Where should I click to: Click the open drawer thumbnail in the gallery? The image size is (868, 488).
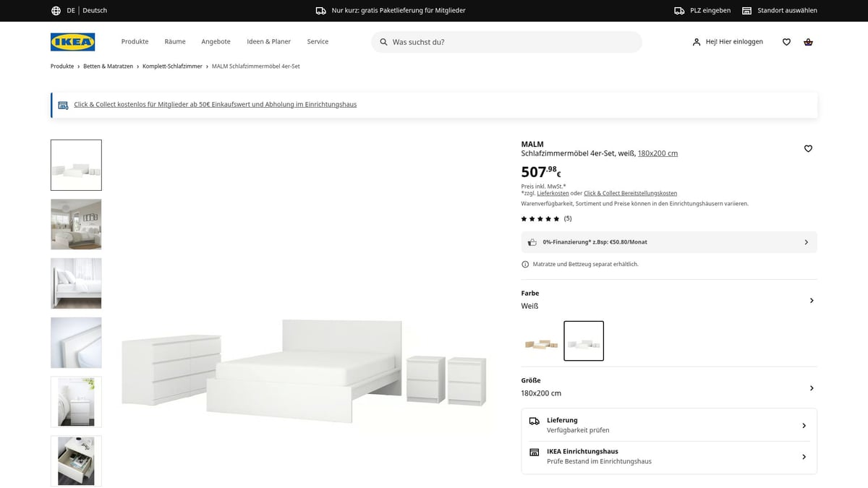(x=75, y=461)
